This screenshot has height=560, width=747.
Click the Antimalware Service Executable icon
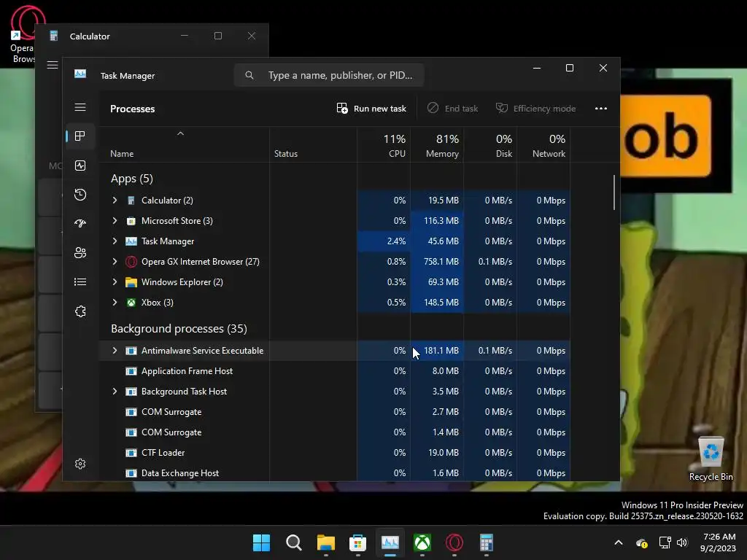click(x=131, y=351)
